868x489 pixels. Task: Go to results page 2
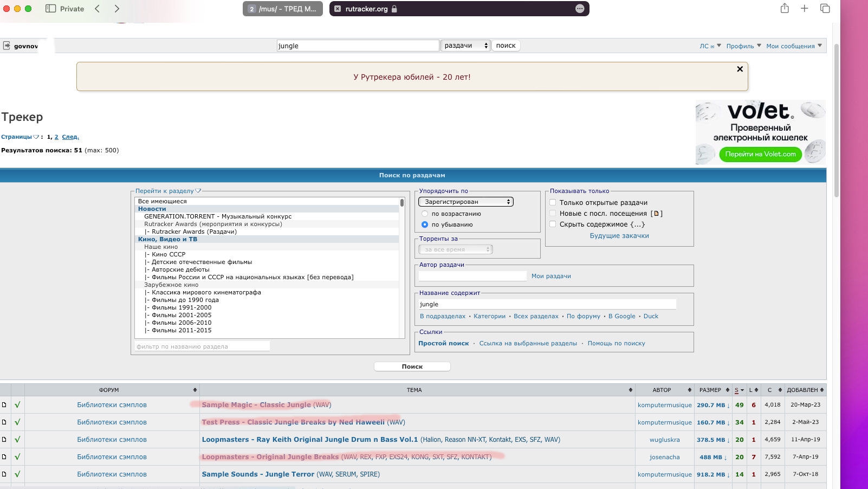coord(56,137)
